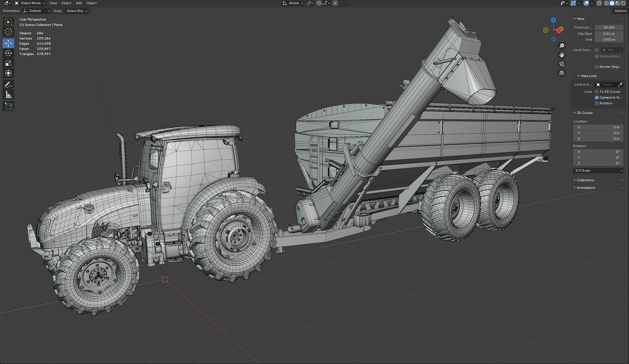The image size is (629, 364).
Task: Activate the Annotate pencil tool
Action: (x=8, y=85)
